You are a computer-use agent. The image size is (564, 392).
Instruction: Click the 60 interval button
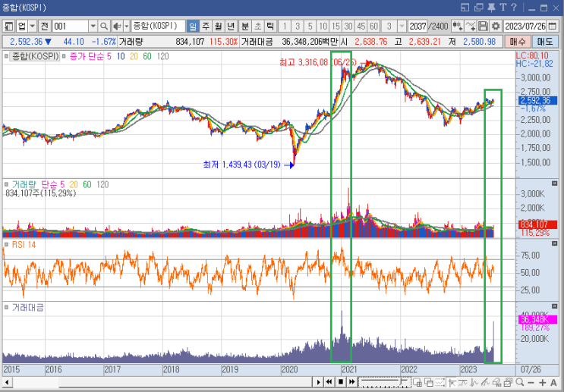tap(373, 27)
